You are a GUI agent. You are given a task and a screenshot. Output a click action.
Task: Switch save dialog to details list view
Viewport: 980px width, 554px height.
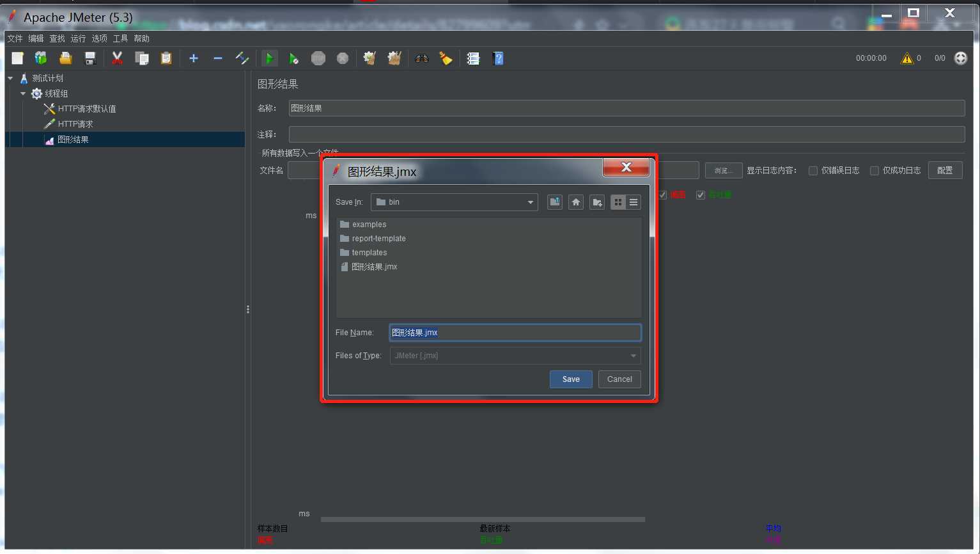pyautogui.click(x=634, y=202)
